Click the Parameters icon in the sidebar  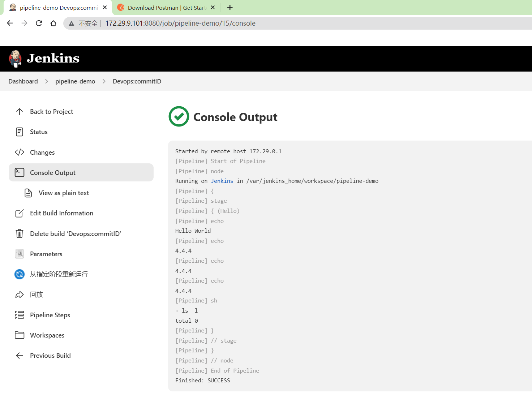click(20, 254)
